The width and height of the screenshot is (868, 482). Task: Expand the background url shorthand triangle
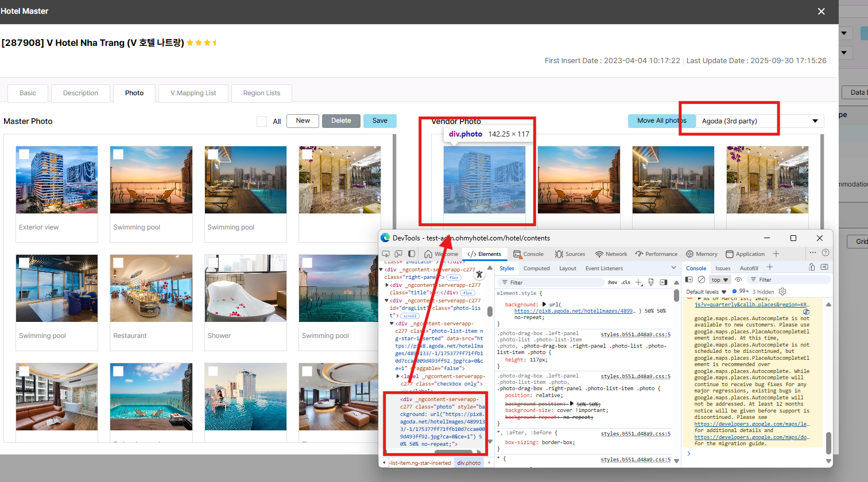(x=544, y=304)
